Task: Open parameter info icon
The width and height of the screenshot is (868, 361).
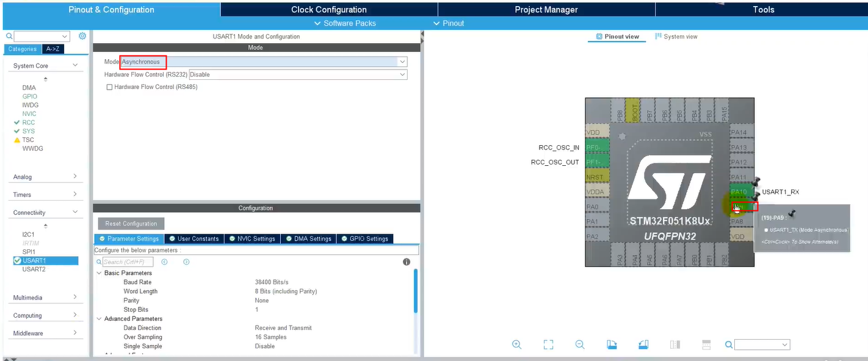Action: [x=407, y=262]
